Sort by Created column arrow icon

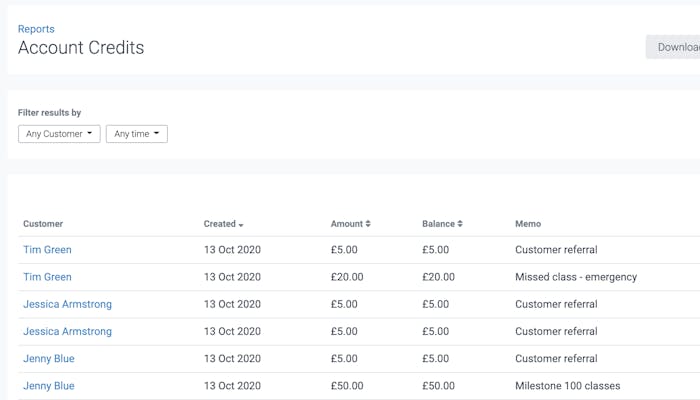(241, 225)
